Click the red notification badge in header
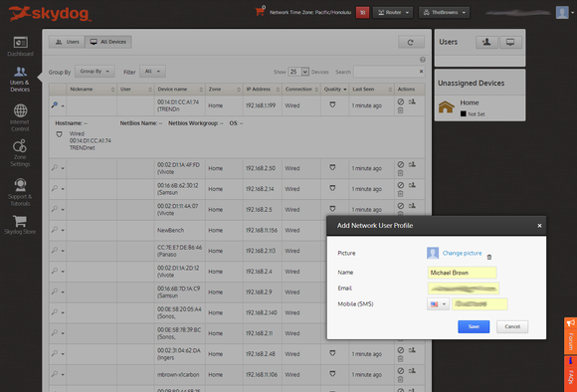The height and width of the screenshot is (392, 577). pyautogui.click(x=362, y=13)
